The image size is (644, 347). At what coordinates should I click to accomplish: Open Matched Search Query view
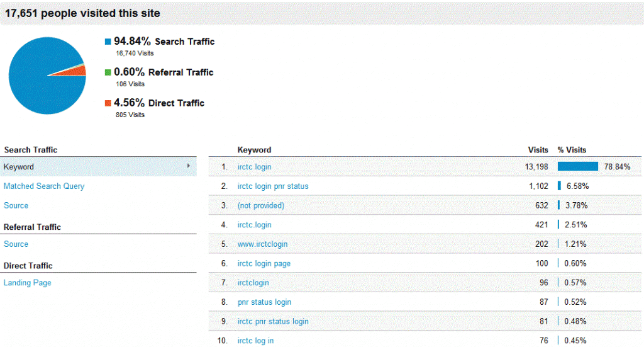point(44,186)
